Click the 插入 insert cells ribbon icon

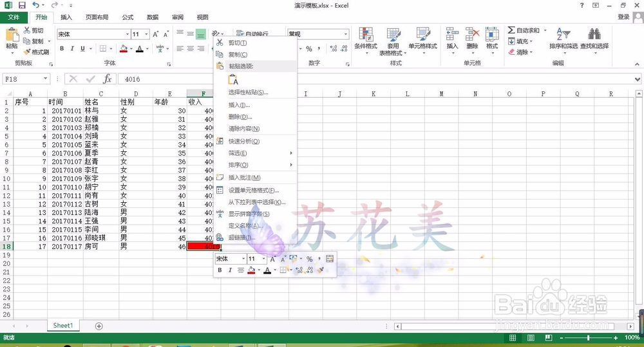point(452,35)
